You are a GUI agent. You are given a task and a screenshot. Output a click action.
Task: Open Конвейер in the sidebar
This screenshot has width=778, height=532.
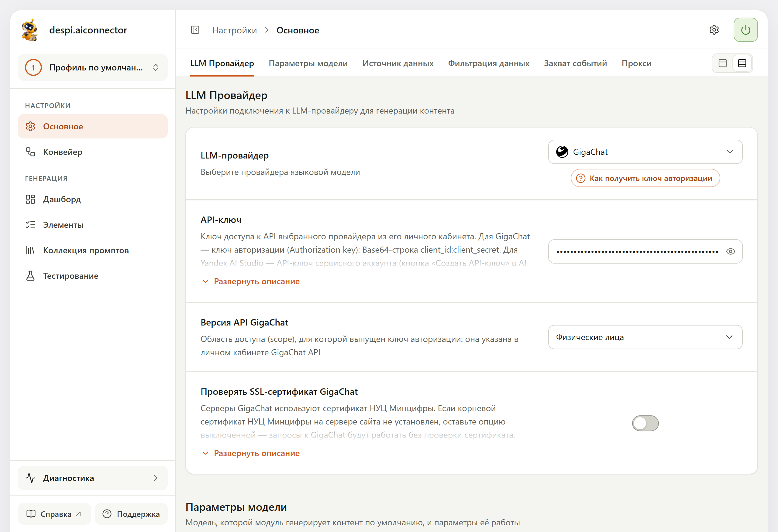[93, 152]
